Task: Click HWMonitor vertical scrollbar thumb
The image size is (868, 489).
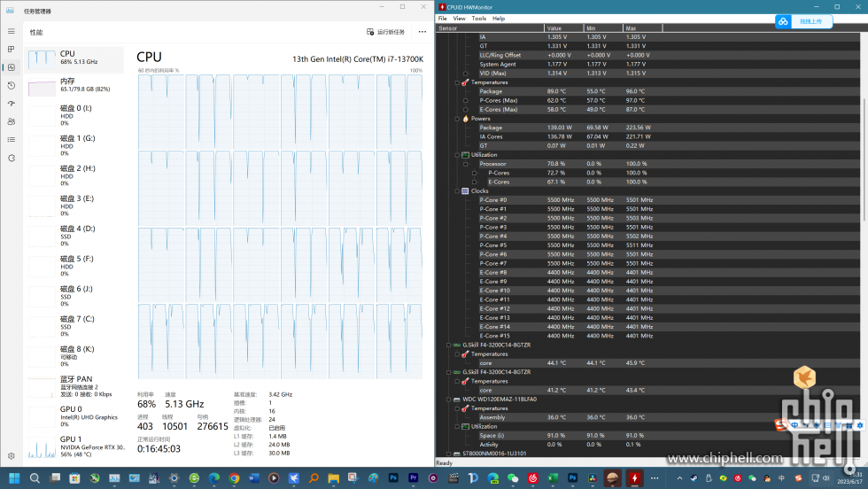Action: pos(864,159)
